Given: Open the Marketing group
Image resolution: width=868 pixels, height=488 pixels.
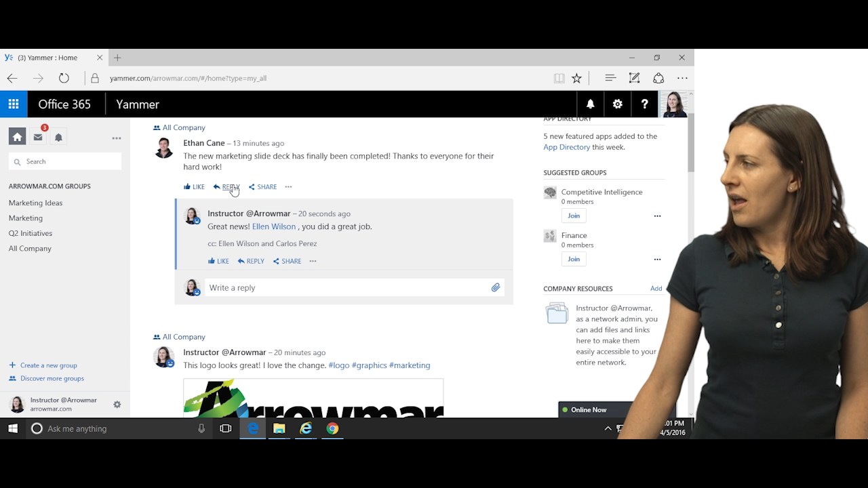Looking at the screenshot, I should (x=26, y=218).
